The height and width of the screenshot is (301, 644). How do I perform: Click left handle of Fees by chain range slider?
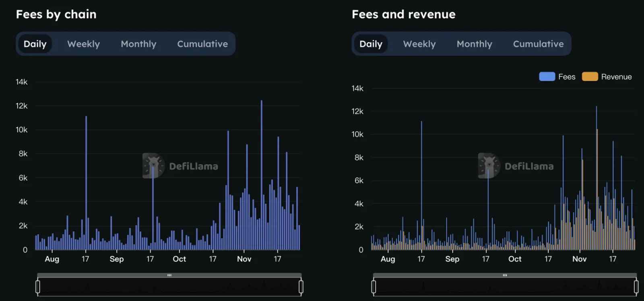click(38, 287)
